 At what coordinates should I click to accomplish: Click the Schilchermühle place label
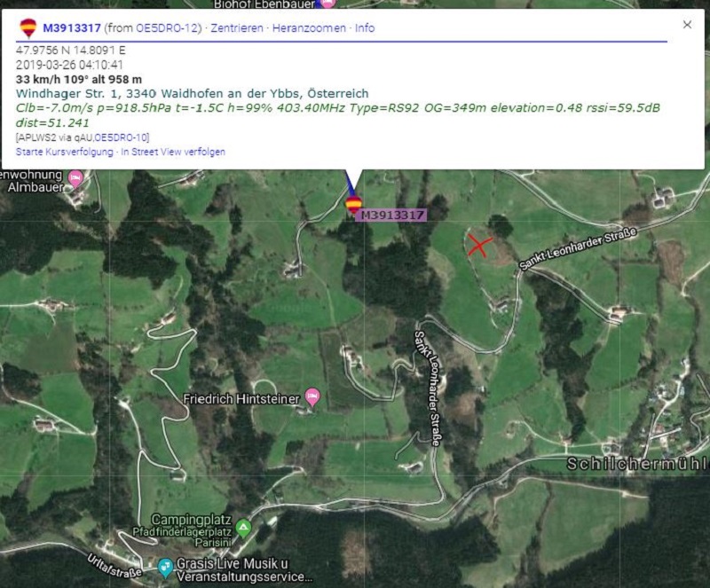tap(638, 464)
